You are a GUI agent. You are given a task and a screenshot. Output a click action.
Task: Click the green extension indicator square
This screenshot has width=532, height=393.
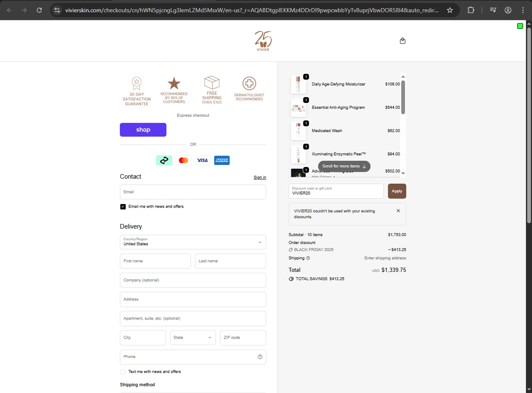click(x=520, y=26)
